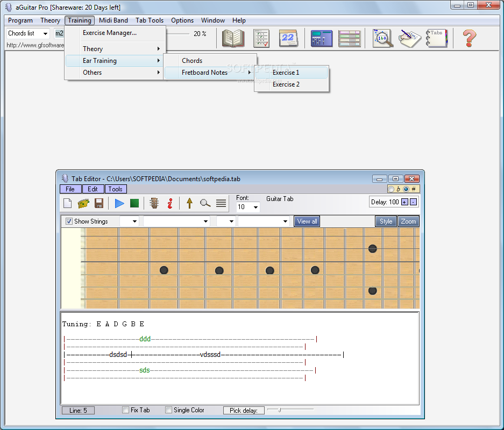Click the horizontal lines icon
504x430 pixels.
tap(221, 203)
